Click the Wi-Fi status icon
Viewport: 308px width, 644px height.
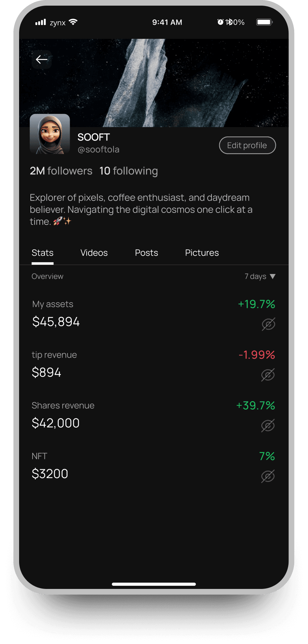73,22
